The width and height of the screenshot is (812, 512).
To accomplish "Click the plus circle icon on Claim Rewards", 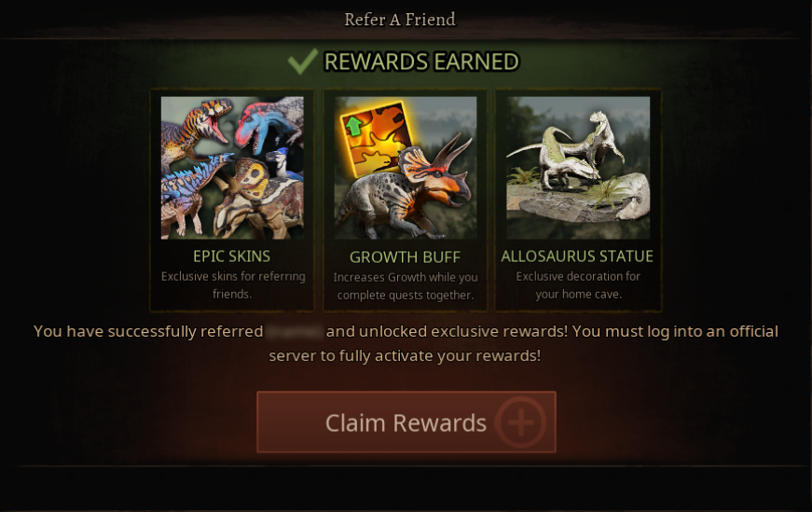I will click(x=520, y=422).
